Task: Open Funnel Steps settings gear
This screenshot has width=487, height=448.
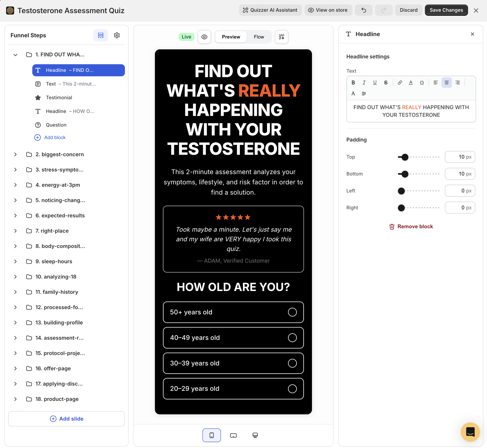Action: pyautogui.click(x=117, y=35)
